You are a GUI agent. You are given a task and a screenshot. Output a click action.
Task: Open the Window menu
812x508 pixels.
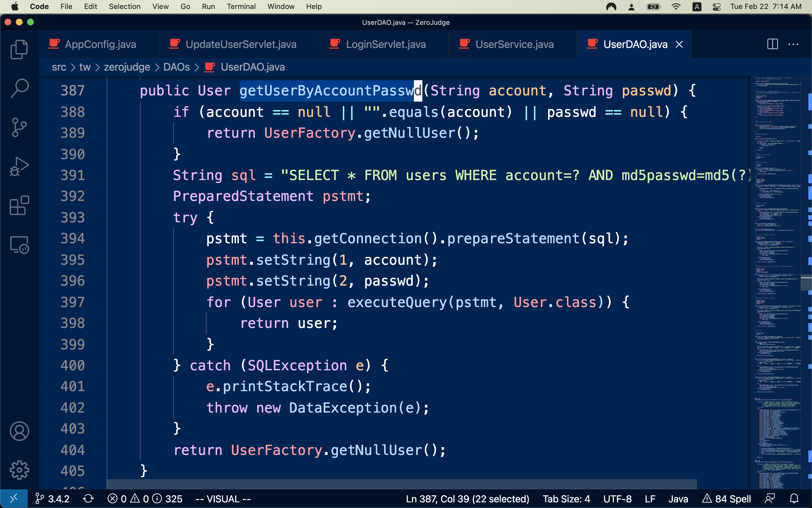point(281,6)
